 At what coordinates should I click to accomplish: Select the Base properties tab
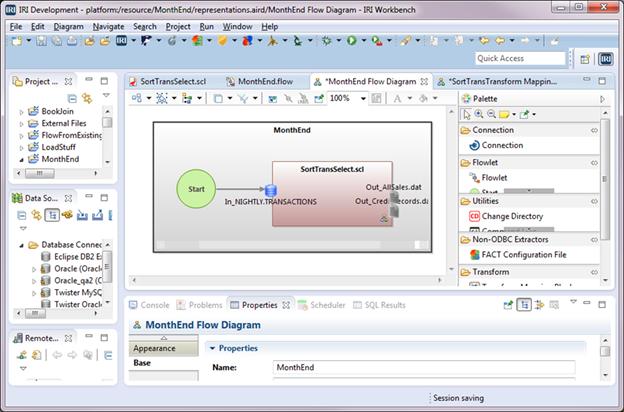click(164, 363)
